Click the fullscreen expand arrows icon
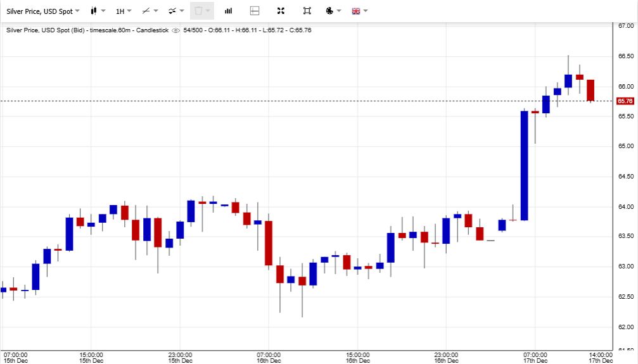Viewport: 638px width, 364px height. click(281, 11)
